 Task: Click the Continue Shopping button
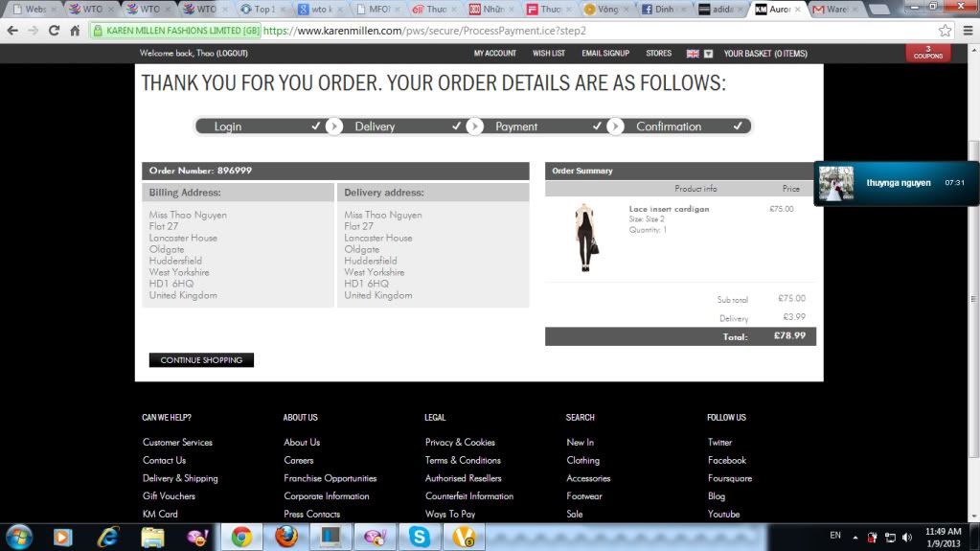[201, 360]
